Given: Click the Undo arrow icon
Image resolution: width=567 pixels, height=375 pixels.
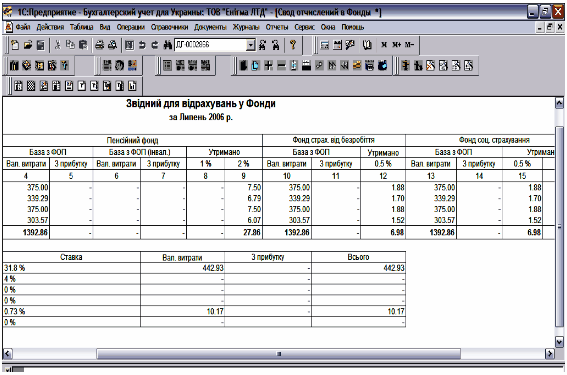Looking at the screenshot, I should point(142,45).
